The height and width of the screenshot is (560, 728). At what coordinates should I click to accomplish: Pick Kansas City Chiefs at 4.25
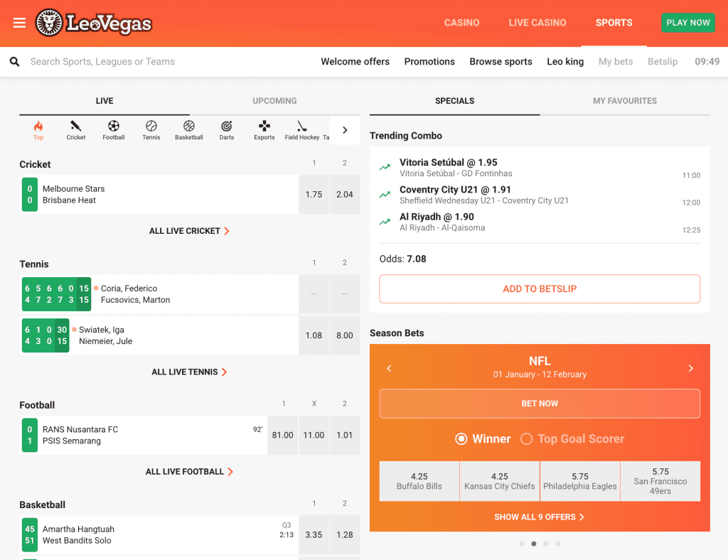coord(500,481)
